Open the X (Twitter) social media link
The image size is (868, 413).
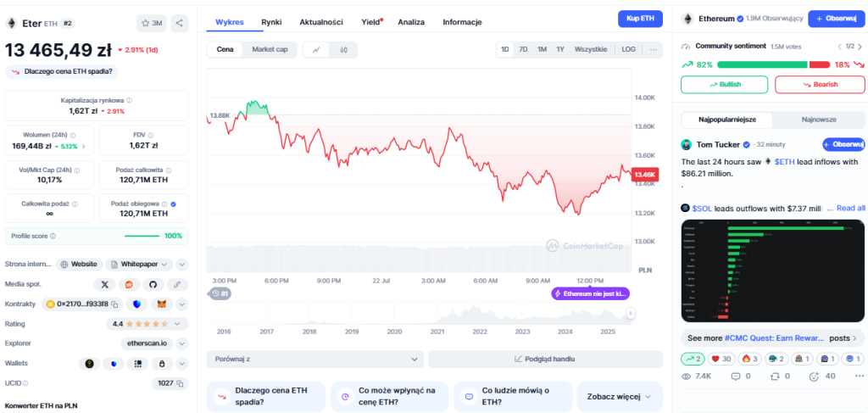coord(104,285)
